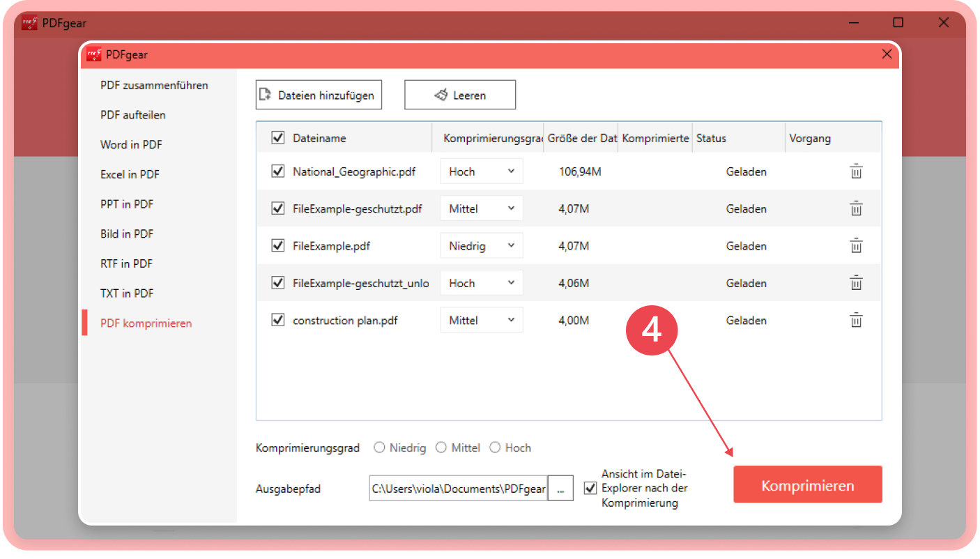Uncheck FileExample-geschutzt.pdf checkbox

pos(277,208)
